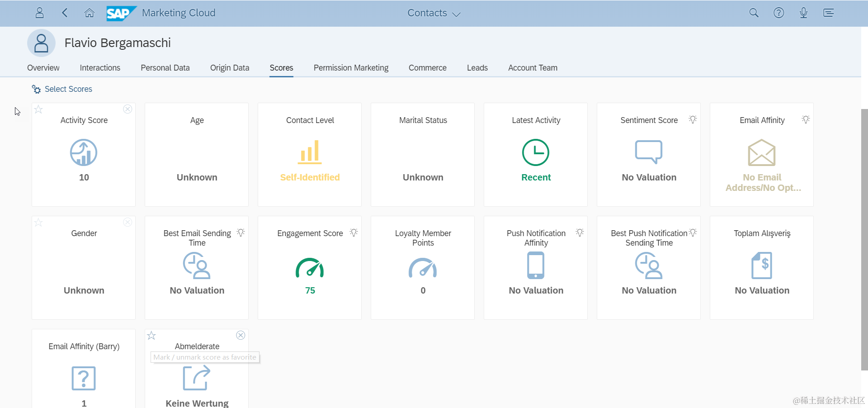Click the Unknown value on Age tile
868x408 pixels.
pyautogui.click(x=197, y=177)
